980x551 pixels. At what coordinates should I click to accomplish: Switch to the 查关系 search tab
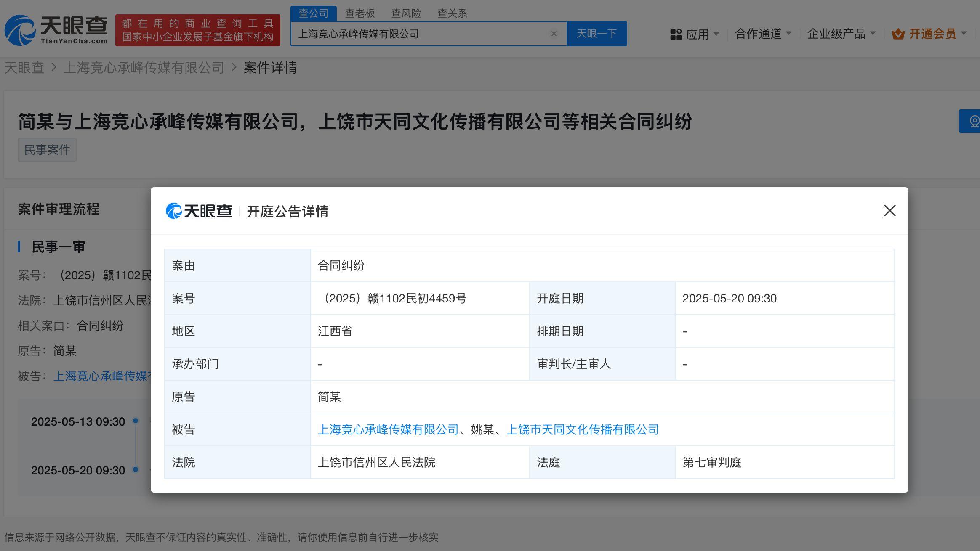coord(453,13)
